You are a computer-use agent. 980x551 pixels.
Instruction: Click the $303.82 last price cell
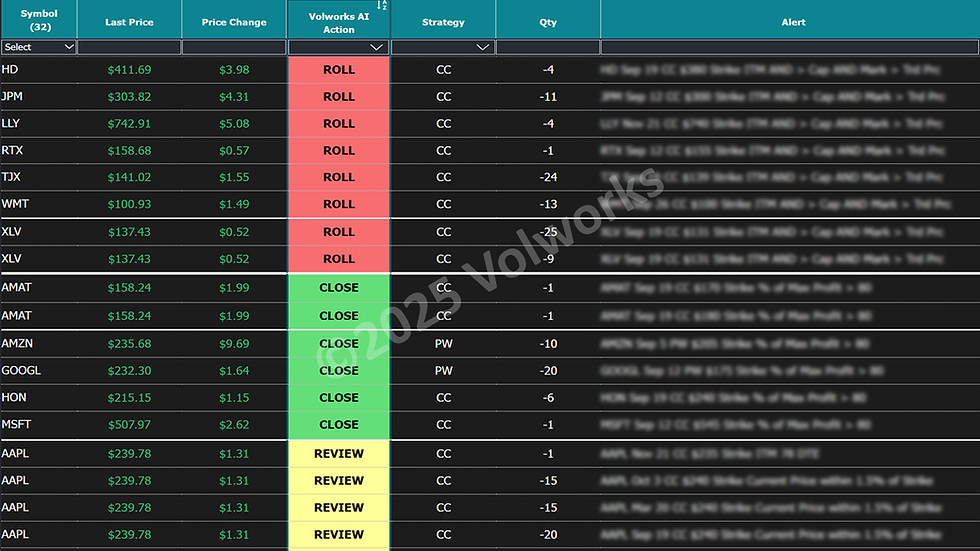coord(129,97)
